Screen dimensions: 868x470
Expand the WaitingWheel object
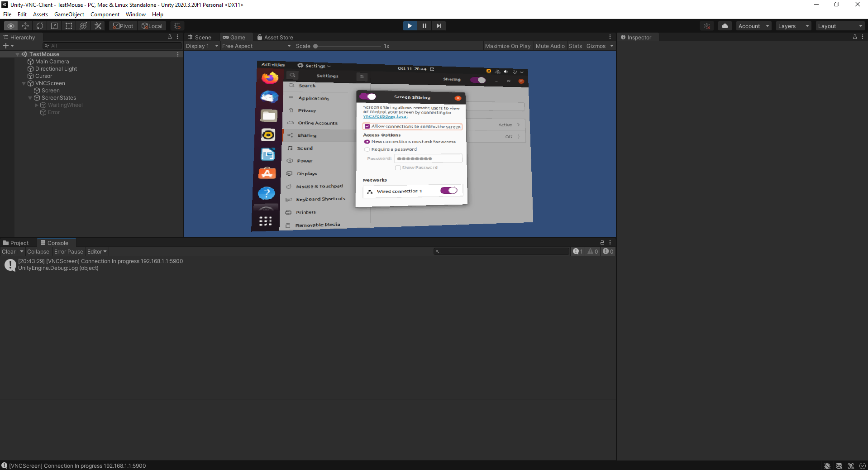pyautogui.click(x=37, y=105)
